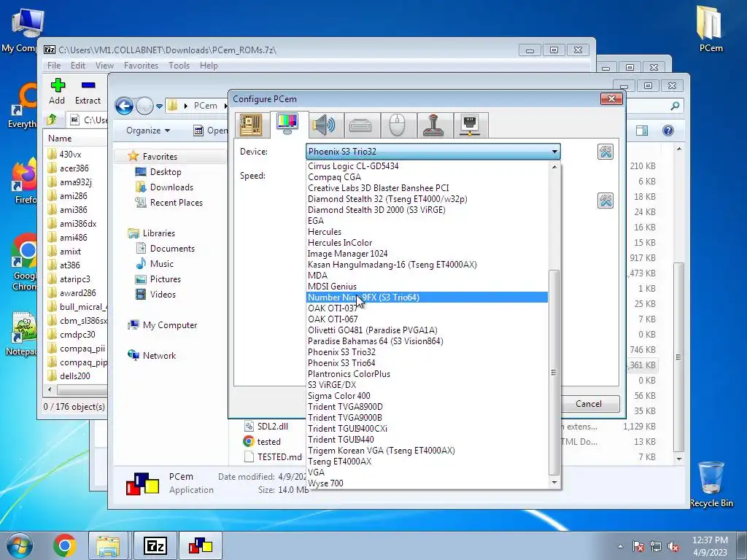
Task: Open the Machine configuration tab icon
Action: point(251,125)
